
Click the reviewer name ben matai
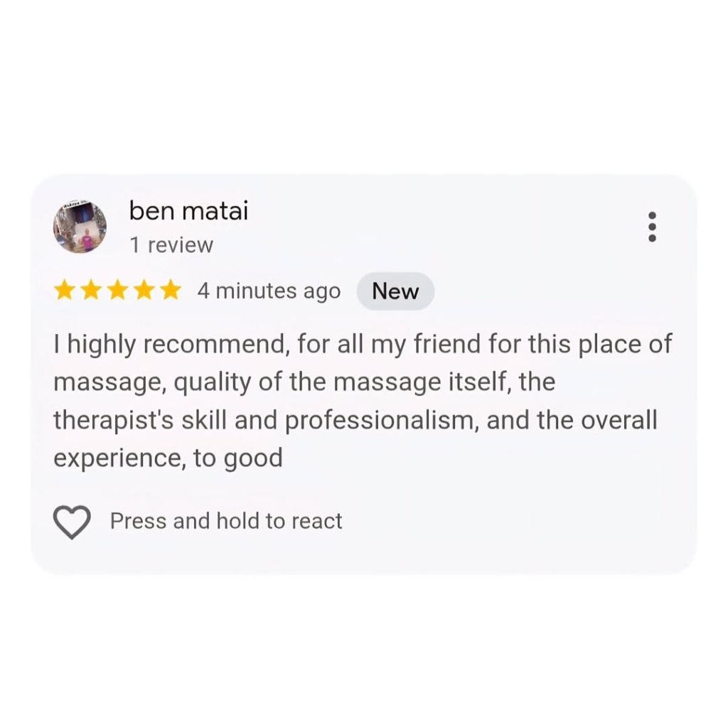tap(188, 210)
